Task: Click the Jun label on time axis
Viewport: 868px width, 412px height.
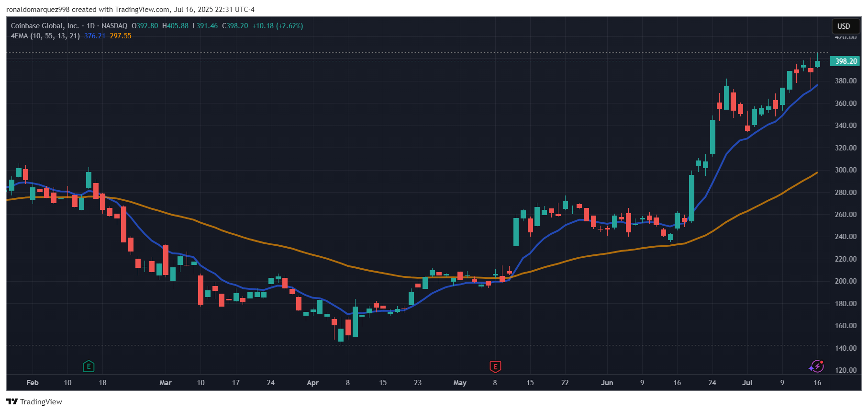Action: click(x=607, y=383)
